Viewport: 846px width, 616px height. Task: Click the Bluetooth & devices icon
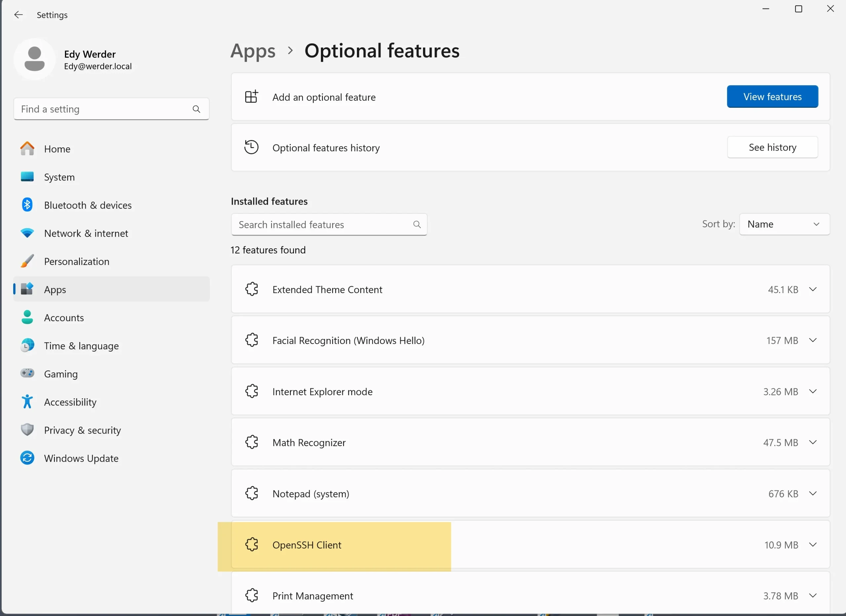(27, 205)
